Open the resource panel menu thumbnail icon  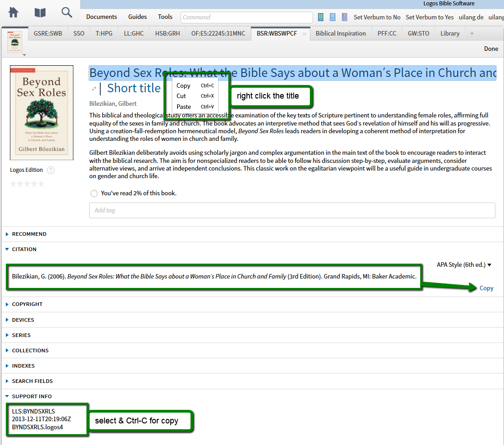15,42
